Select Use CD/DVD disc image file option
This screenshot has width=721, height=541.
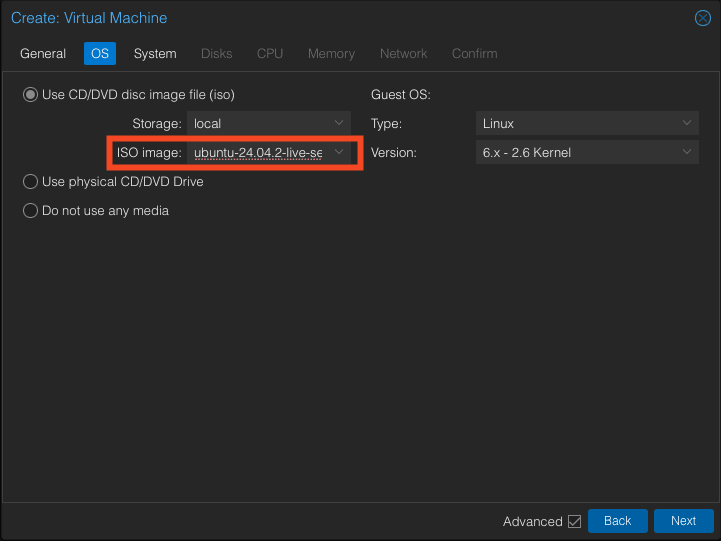pos(31,95)
